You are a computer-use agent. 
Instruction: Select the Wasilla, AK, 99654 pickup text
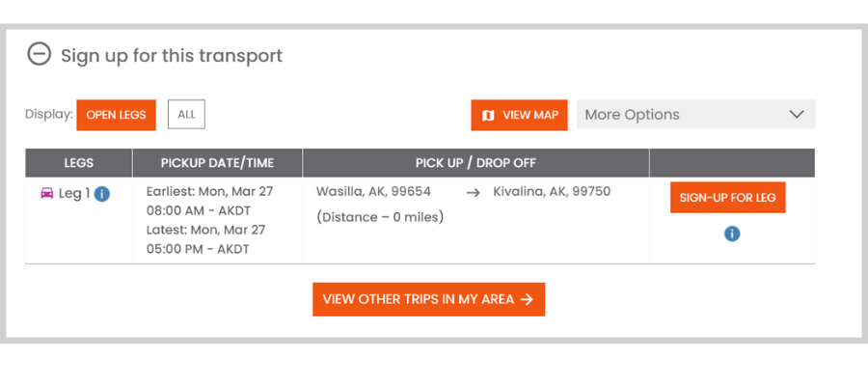[373, 192]
